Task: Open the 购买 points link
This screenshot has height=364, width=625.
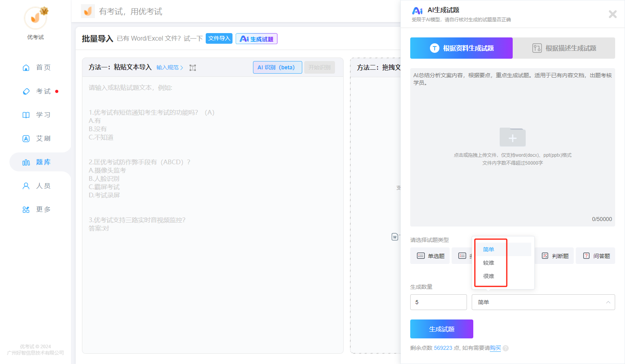Action: click(x=495, y=348)
